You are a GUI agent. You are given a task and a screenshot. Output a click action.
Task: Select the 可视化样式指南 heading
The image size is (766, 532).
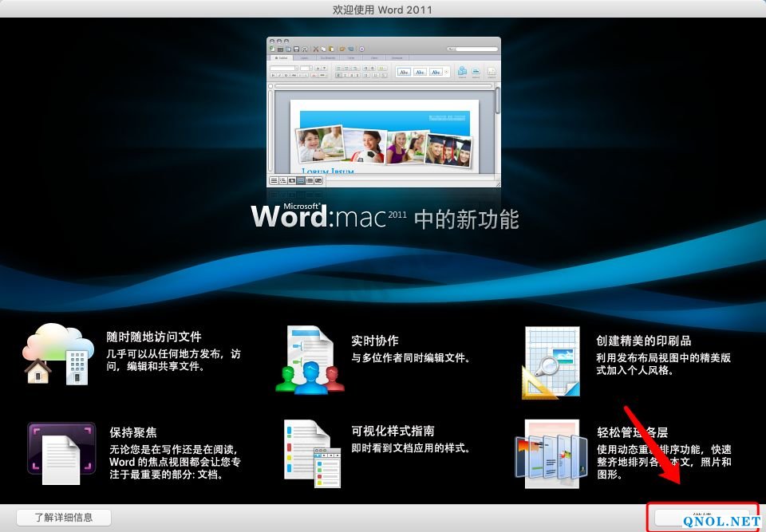[393, 431]
